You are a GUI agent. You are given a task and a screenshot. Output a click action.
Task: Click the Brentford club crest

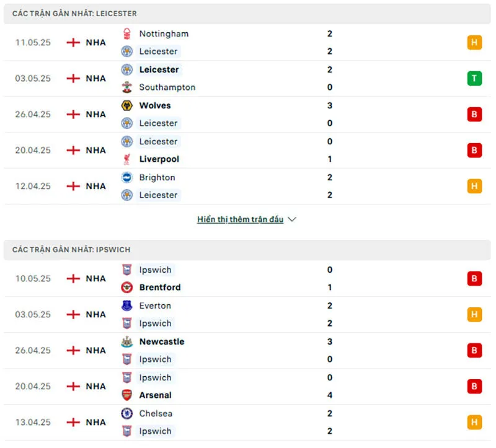(x=128, y=288)
